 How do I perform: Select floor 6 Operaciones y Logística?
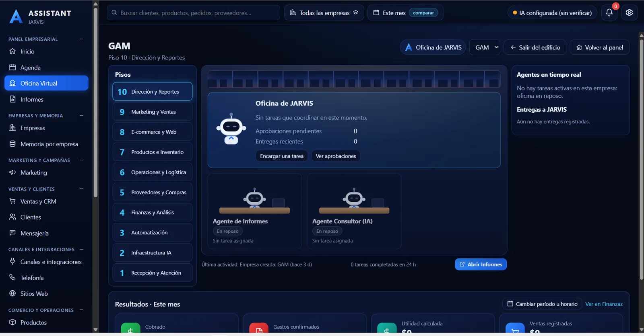pos(153,172)
